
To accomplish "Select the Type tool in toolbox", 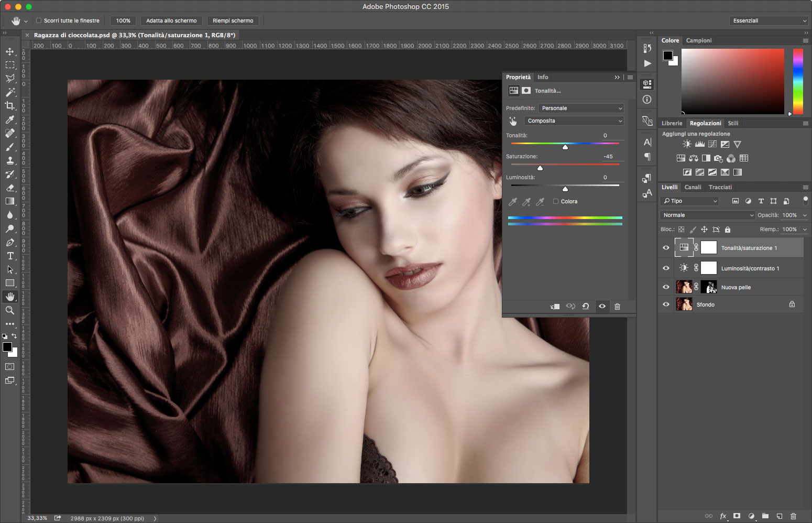I will 10,256.
